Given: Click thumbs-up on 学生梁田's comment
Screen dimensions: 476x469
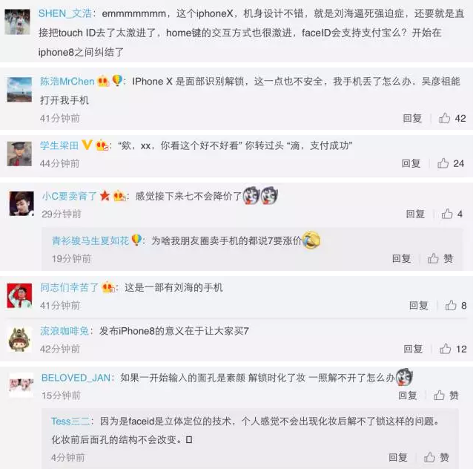Looking at the screenshot, I should tap(443, 163).
